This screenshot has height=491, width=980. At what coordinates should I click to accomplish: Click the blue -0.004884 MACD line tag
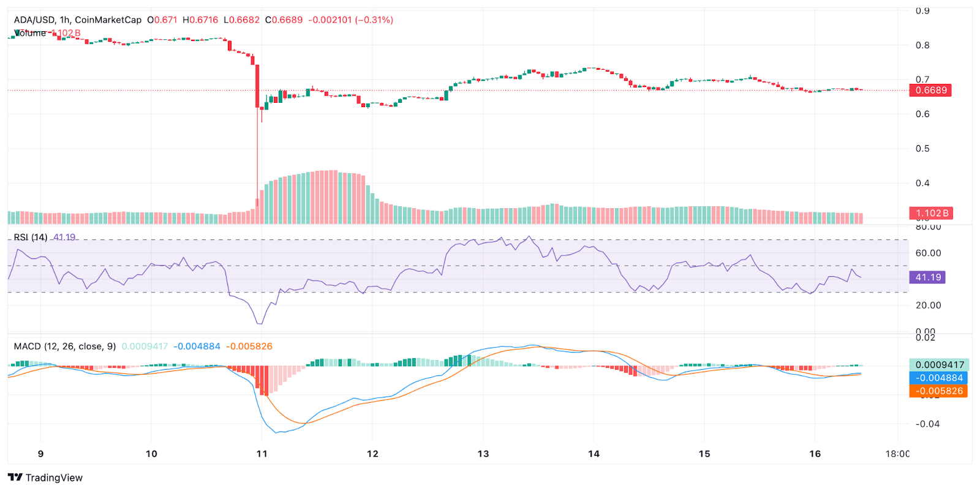tap(939, 378)
